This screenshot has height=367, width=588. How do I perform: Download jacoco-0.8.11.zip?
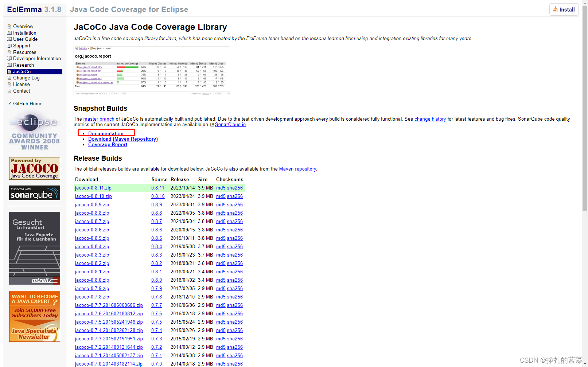(x=93, y=188)
